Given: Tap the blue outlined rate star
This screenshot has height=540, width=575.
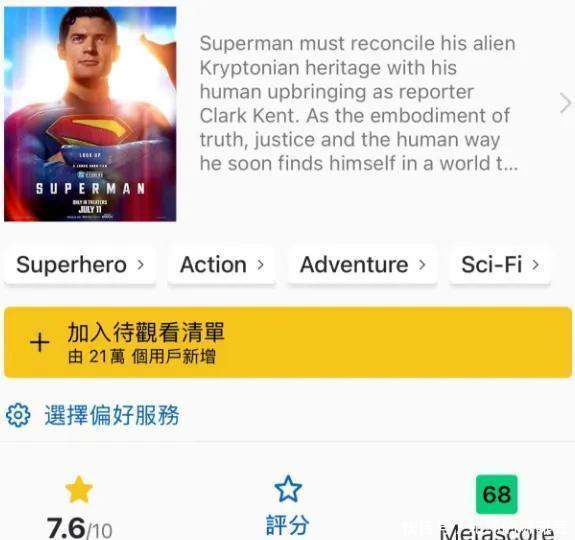Looking at the screenshot, I should coord(288,489).
